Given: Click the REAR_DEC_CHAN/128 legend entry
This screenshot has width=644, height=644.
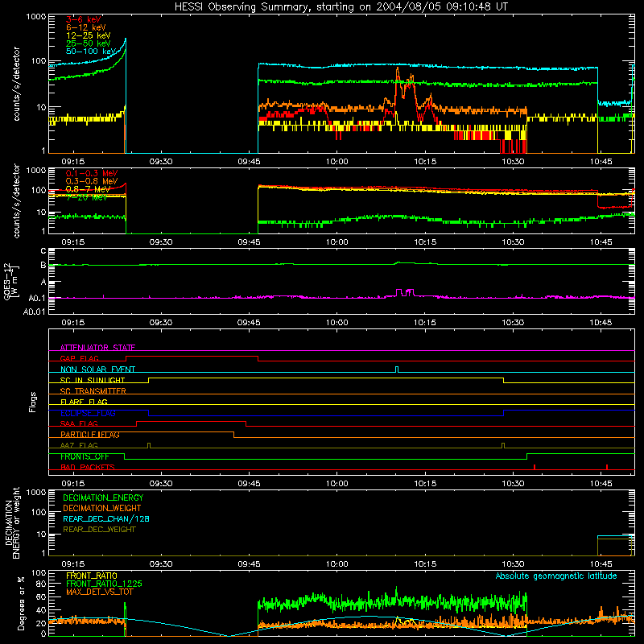Looking at the screenshot, I should (106, 518).
